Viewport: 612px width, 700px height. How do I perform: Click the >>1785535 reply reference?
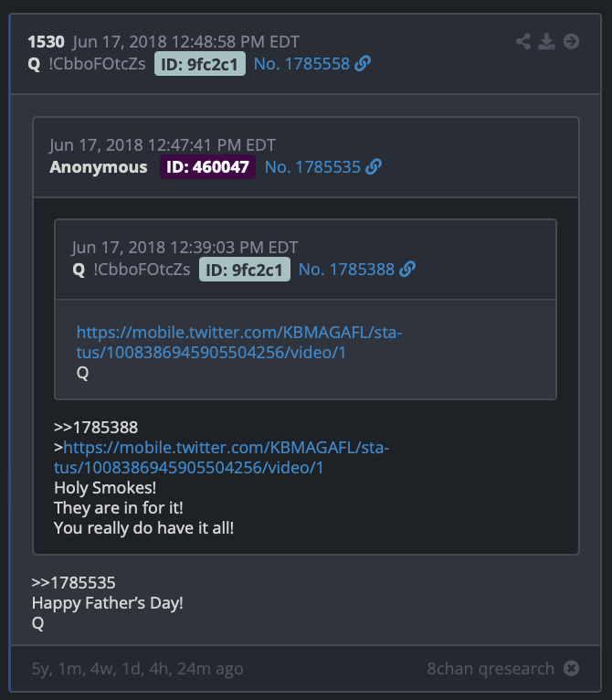point(74,583)
